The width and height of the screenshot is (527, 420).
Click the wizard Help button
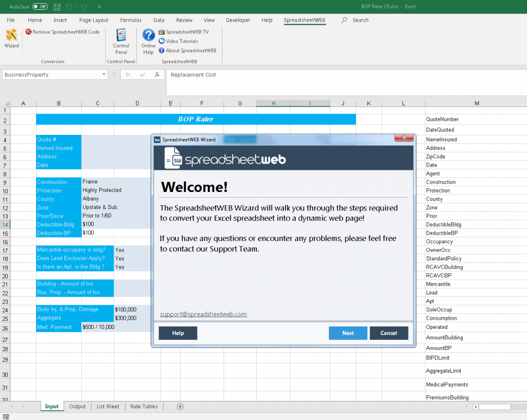[x=178, y=333]
